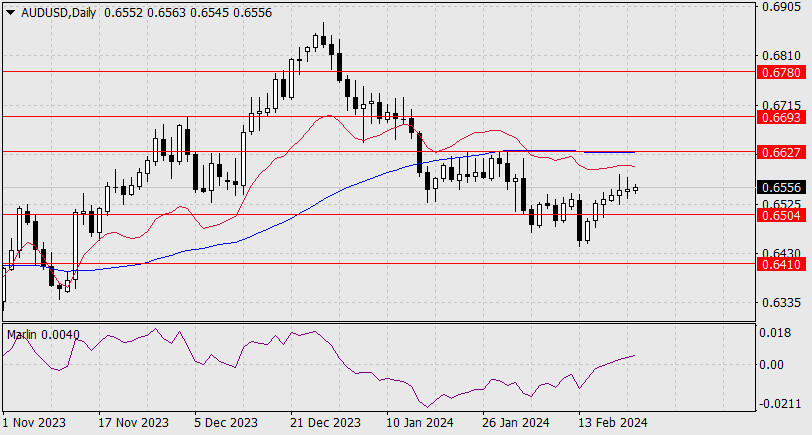This screenshot has height=435, width=812.
Task: Click the 5 Dec 2023 date label
Action: pos(226,423)
